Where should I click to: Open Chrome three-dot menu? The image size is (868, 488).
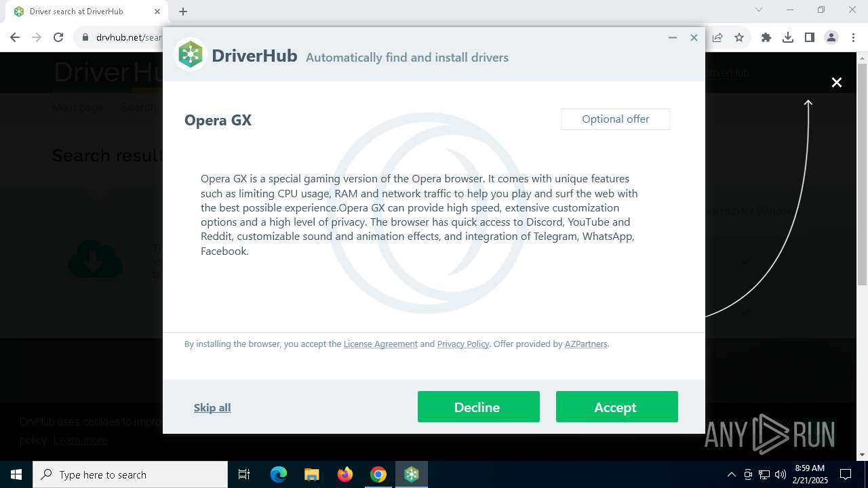853,37
